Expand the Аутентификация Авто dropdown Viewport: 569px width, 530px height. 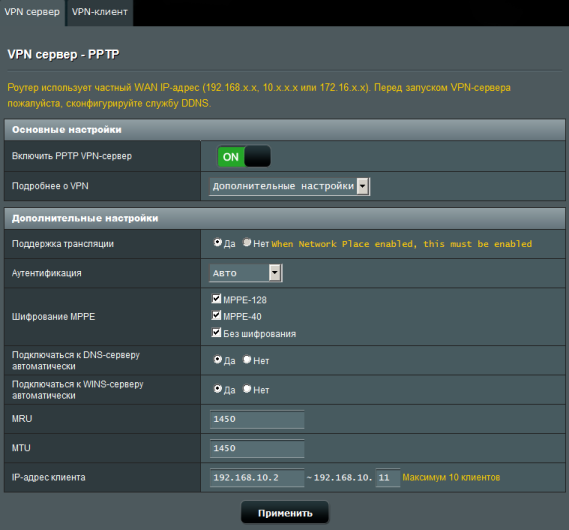point(246,273)
